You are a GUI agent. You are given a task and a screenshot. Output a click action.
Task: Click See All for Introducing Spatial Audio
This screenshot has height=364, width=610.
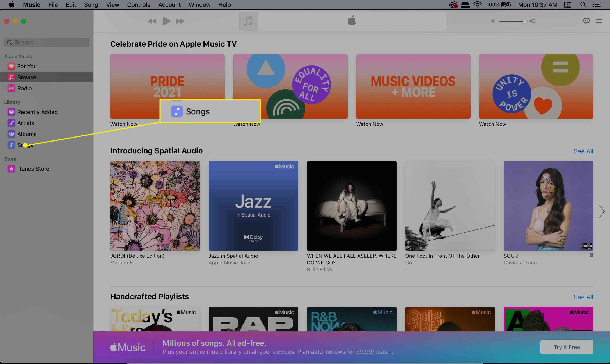click(583, 151)
